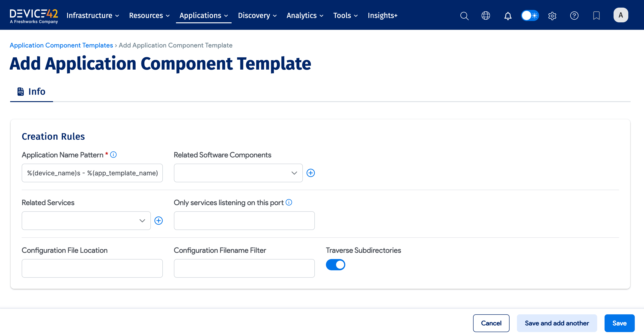Open the user avatar menu
The height and width of the screenshot is (336, 644).
point(620,15)
